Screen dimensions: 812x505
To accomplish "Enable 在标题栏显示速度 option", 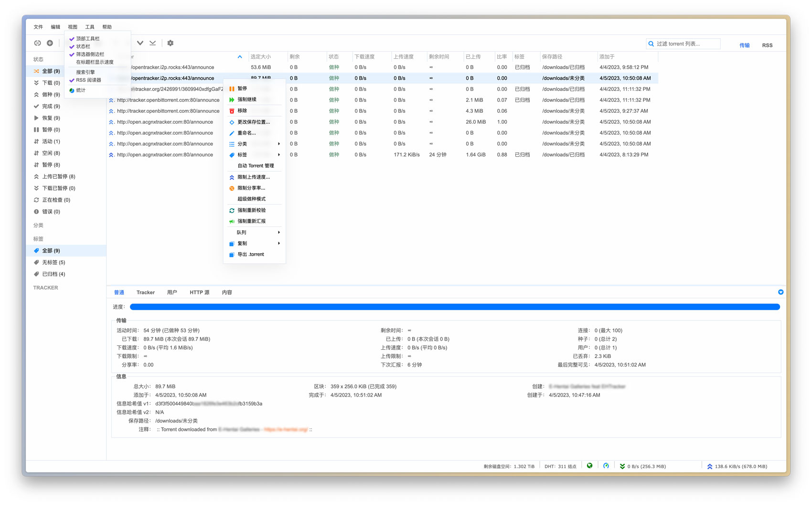I will pos(94,62).
